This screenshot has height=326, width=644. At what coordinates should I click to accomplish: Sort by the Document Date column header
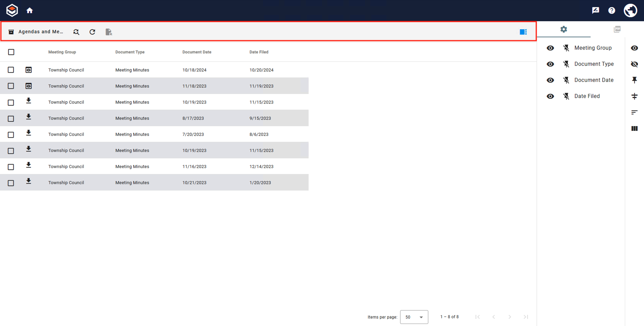[197, 52]
